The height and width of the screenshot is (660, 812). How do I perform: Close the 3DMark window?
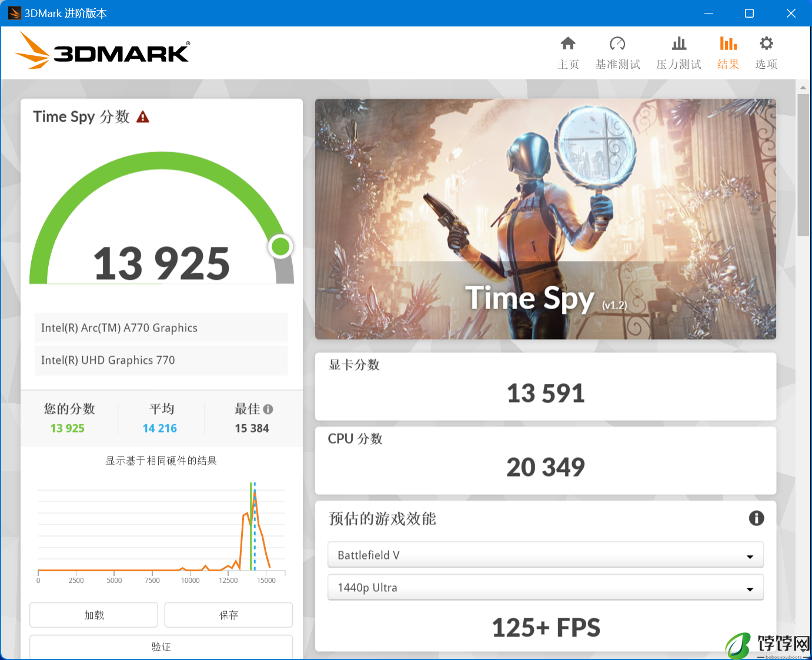[x=791, y=13]
